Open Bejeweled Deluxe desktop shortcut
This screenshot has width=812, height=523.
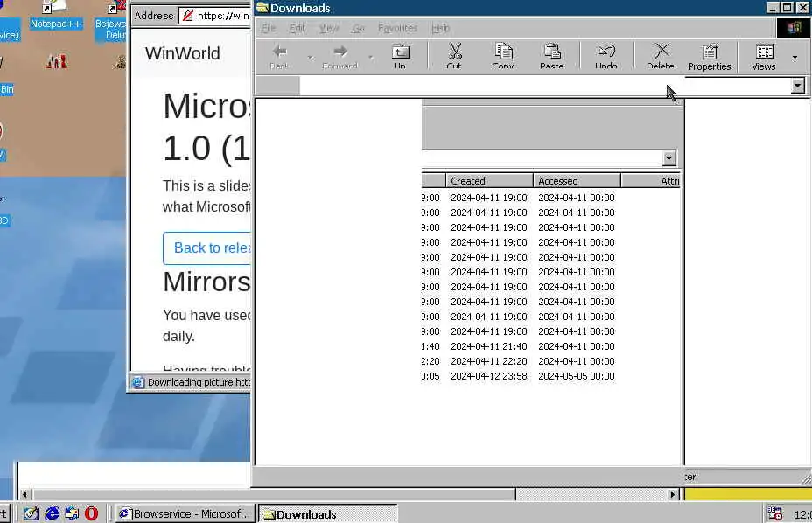pyautogui.click(x=111, y=21)
